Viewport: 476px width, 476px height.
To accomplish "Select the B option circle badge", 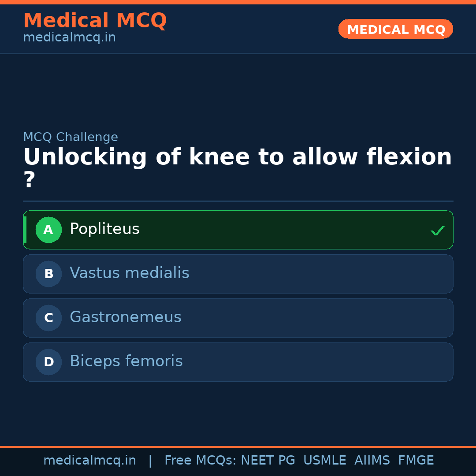I will pyautogui.click(x=48, y=274).
